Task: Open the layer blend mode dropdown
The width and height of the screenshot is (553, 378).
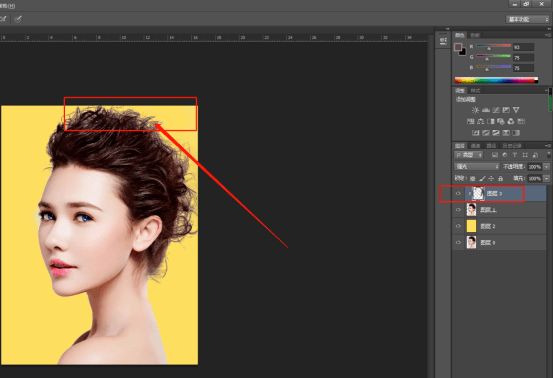Action: click(x=477, y=166)
